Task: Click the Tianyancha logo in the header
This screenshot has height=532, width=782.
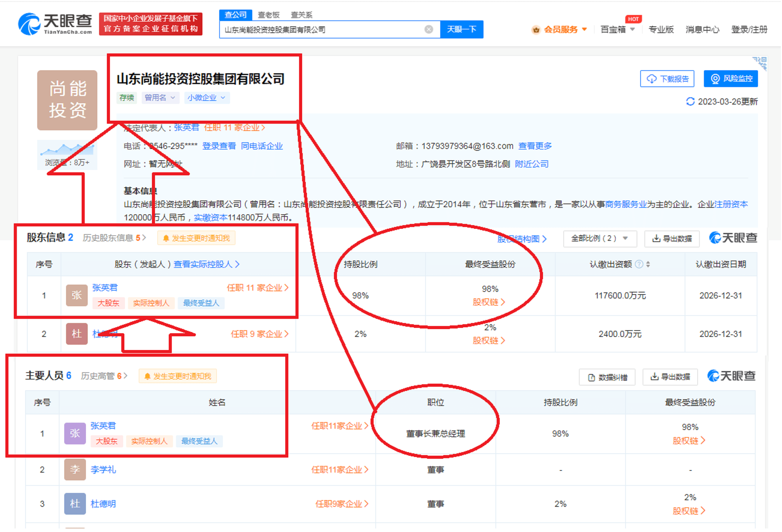Action: click(x=55, y=24)
